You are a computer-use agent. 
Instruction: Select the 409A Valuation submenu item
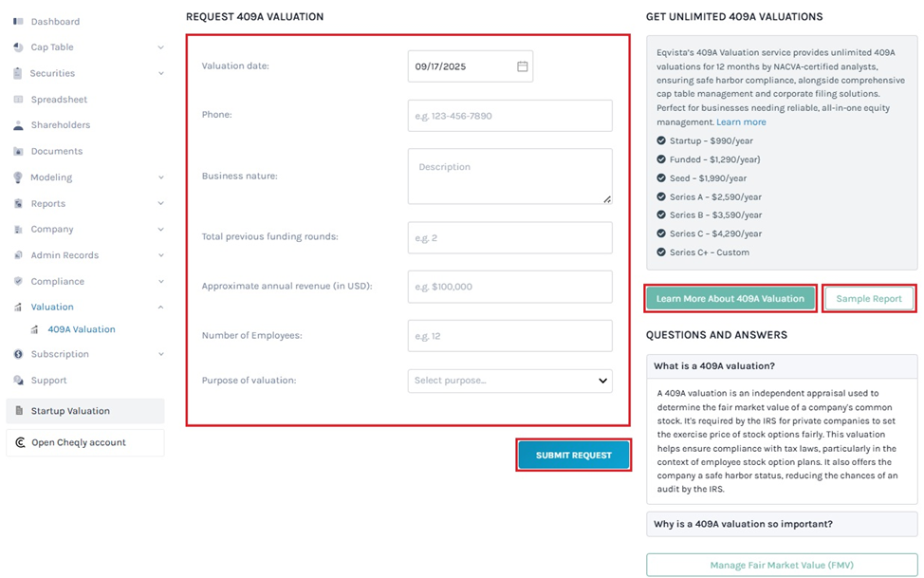tap(82, 329)
